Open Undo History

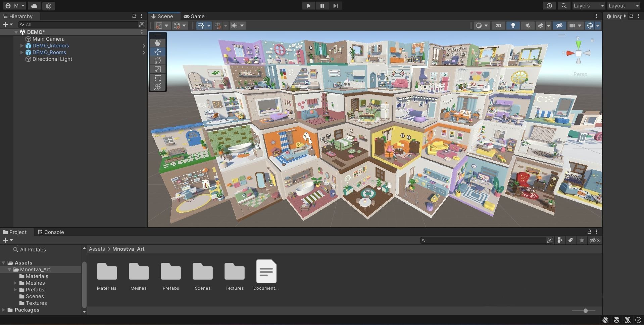coord(549,6)
